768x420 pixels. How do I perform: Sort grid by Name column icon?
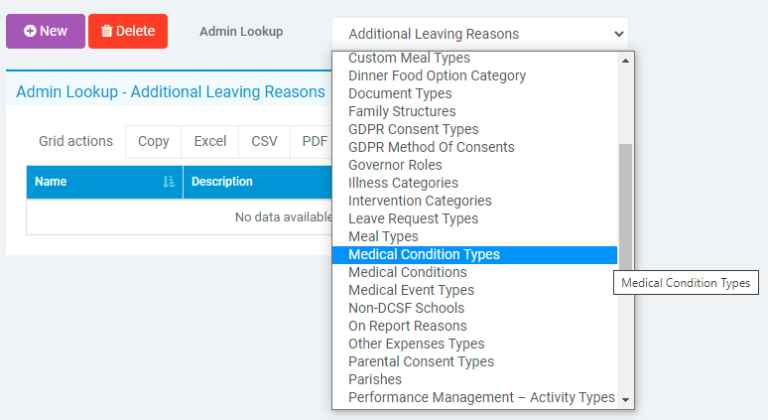(167, 182)
